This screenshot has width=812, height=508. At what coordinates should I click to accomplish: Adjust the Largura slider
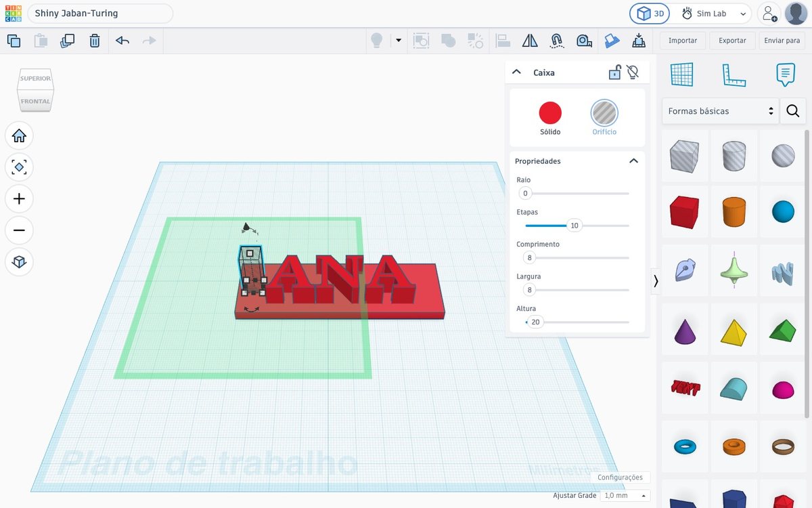click(x=529, y=290)
